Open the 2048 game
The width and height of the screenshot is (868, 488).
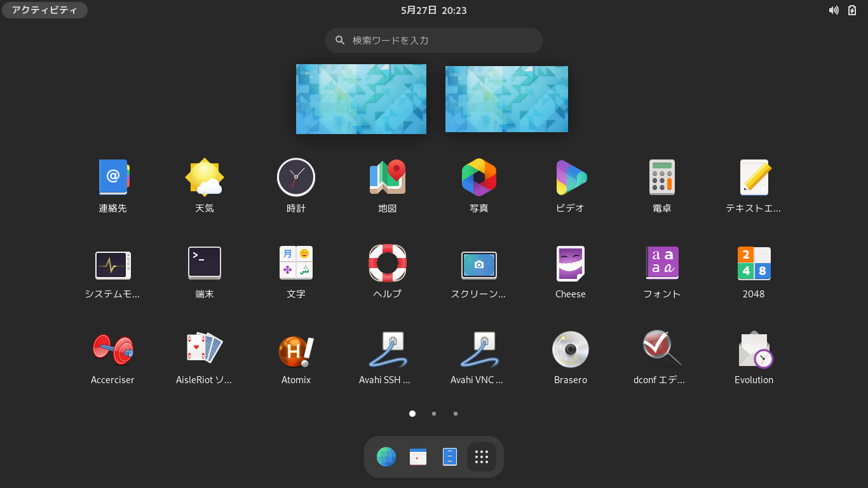(754, 263)
